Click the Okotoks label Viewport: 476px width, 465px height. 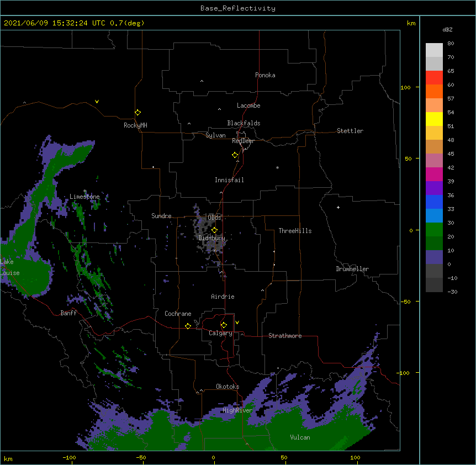[228, 387]
